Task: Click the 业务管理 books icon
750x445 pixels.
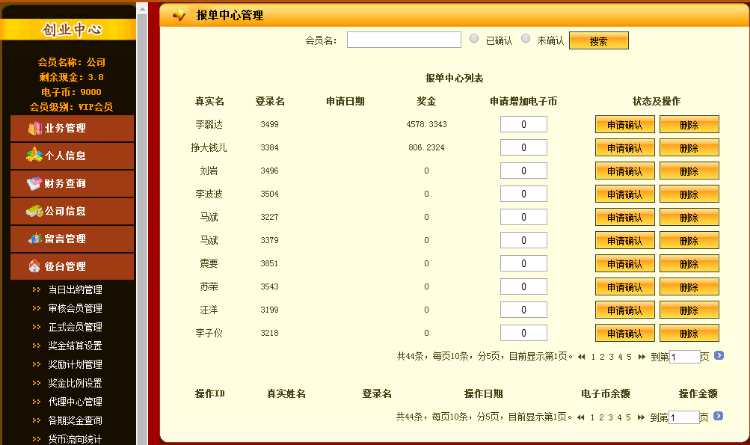Action: coord(34,128)
